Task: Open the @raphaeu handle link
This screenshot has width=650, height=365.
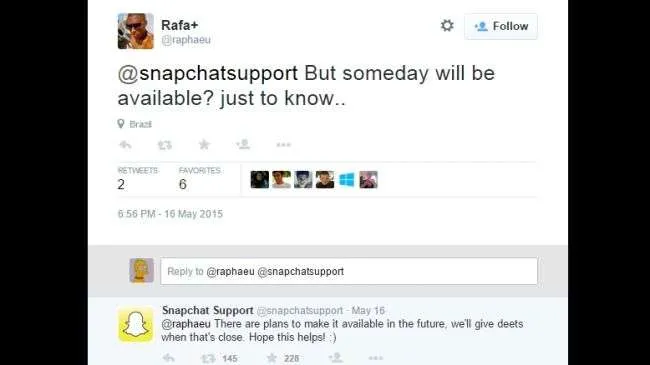Action: click(x=186, y=40)
